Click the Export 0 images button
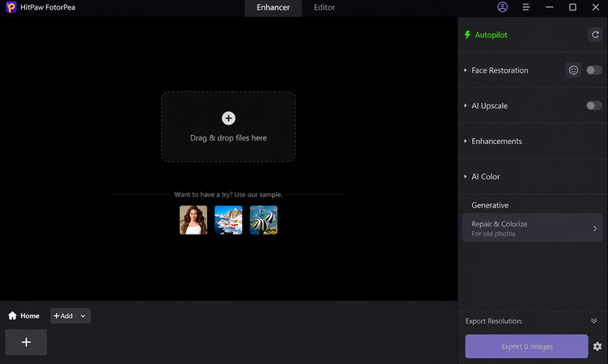 coord(526,346)
